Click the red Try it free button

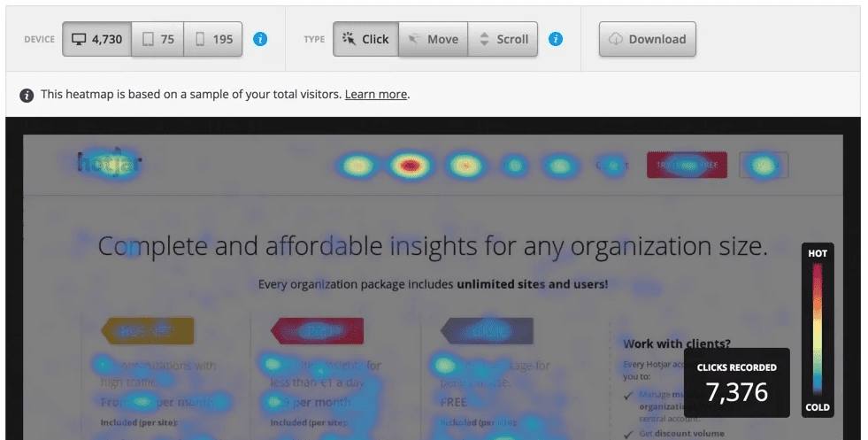(687, 166)
